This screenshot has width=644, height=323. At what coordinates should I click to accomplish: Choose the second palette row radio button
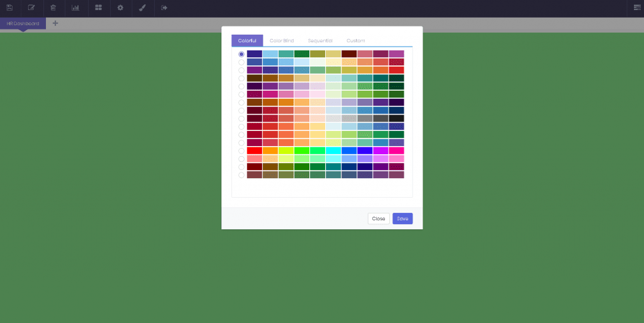(x=241, y=62)
